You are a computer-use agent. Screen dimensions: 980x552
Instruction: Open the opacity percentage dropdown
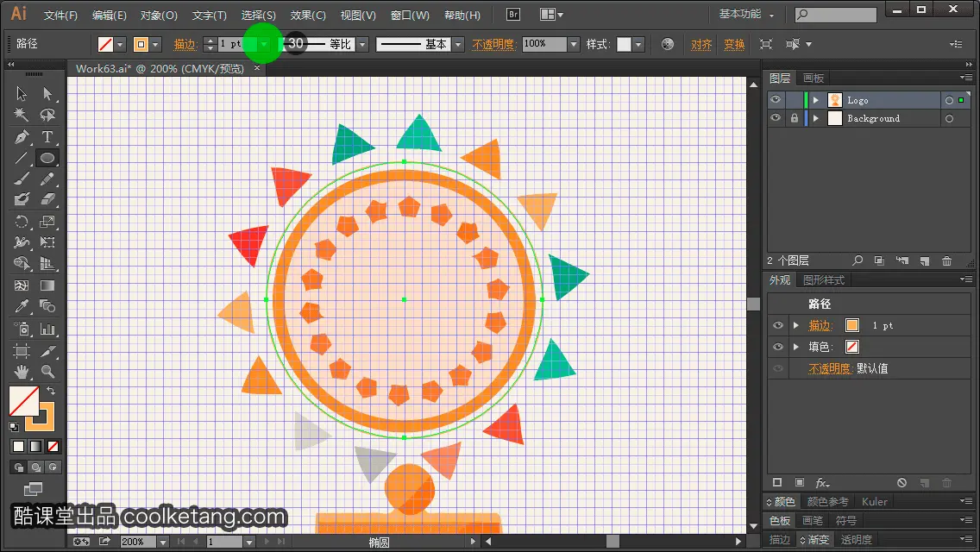(574, 44)
